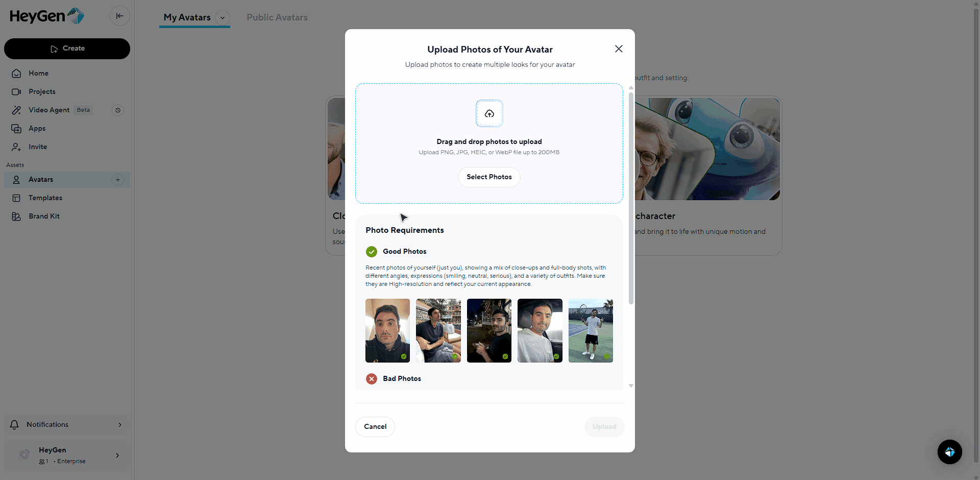Click the HeyGen logo
The height and width of the screenshot is (480, 980).
point(47,16)
